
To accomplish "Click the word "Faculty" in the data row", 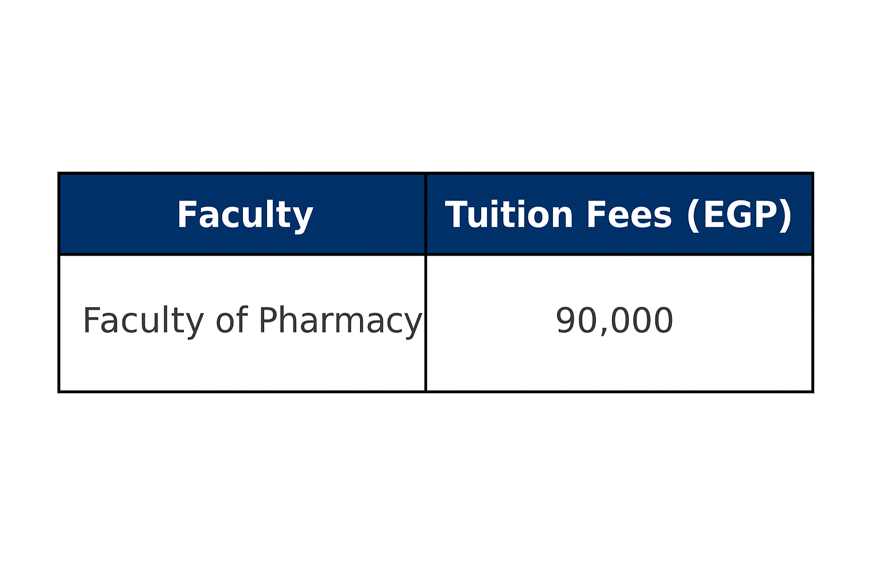I will tap(143, 321).
